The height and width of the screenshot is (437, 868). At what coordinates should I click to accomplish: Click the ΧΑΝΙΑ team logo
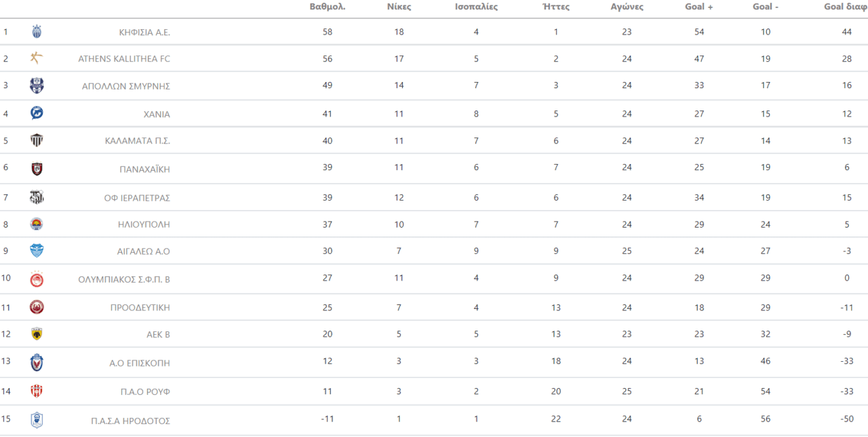pyautogui.click(x=37, y=113)
